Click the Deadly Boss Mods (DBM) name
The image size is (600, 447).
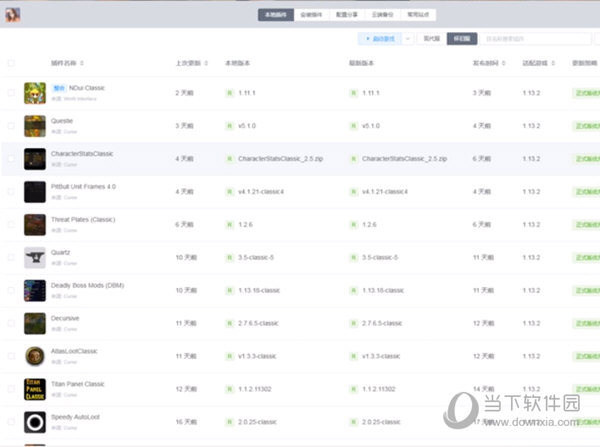point(88,285)
